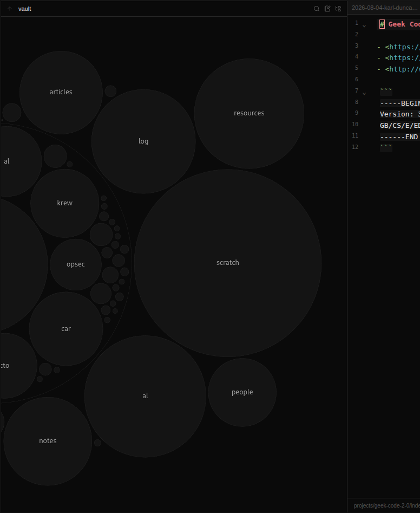Viewport: 420px width, 513px height.
Task: Click line number 12 in the gutter
Action: 355,147
